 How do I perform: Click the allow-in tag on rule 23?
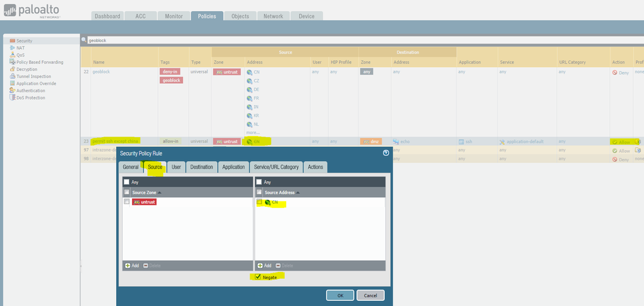170,142
